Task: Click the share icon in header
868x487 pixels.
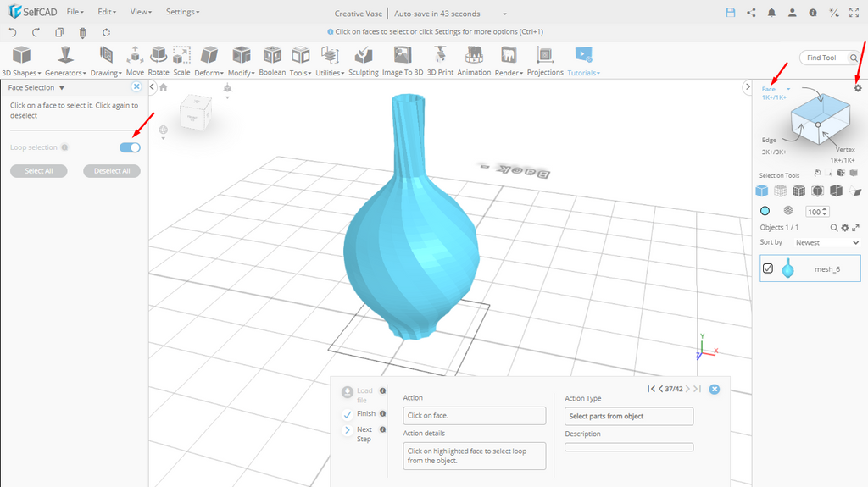Action: tap(751, 13)
